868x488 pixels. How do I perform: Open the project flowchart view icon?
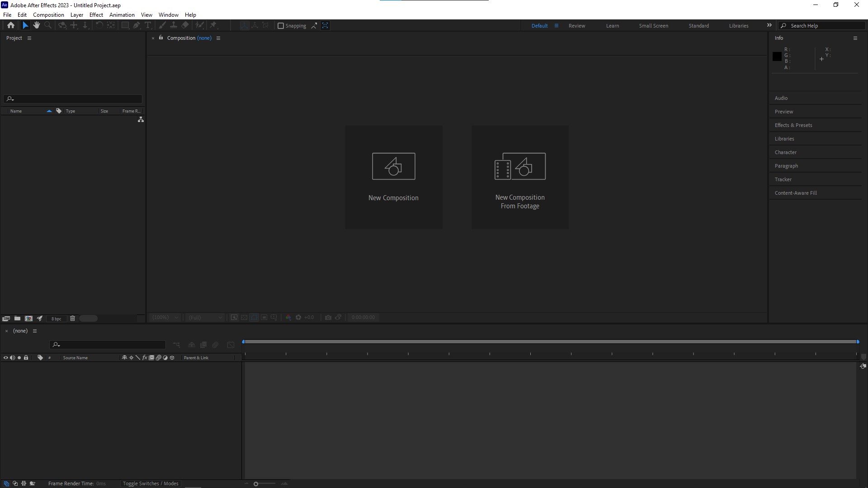point(141,119)
